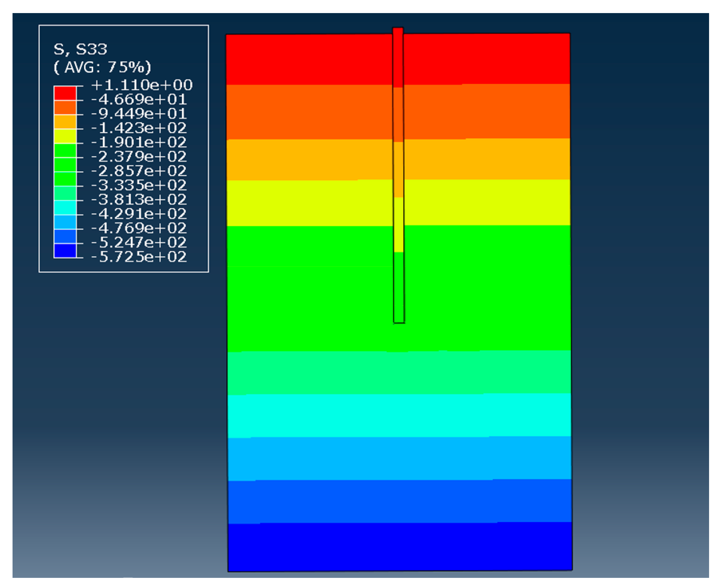The width and height of the screenshot is (720, 588).
Task: Pick the large bright green contour band
Action: pyautogui.click(x=305, y=288)
